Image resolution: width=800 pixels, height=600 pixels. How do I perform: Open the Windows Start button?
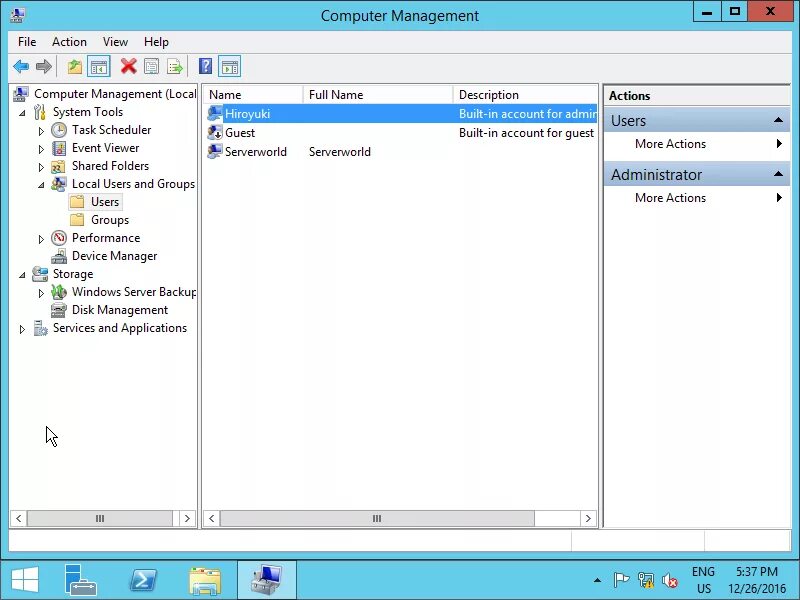[24, 581]
